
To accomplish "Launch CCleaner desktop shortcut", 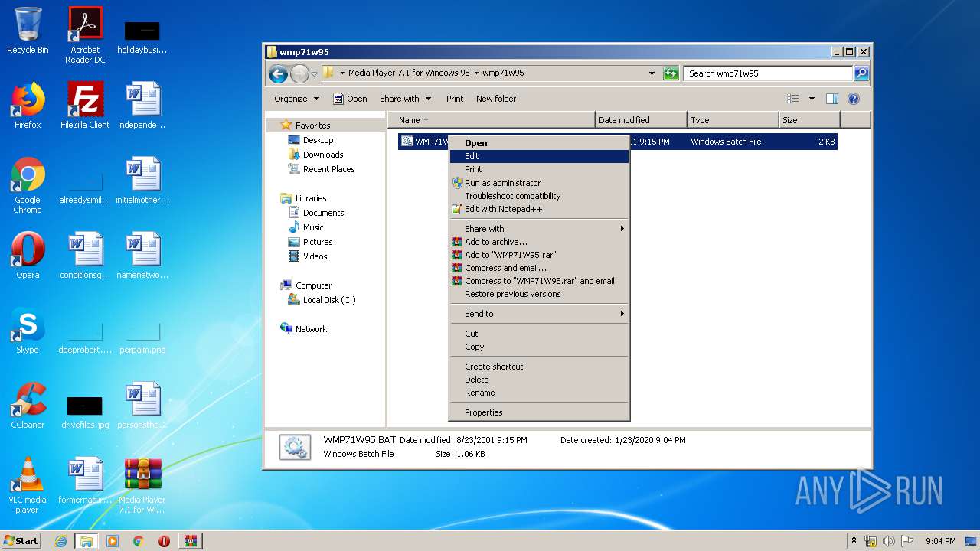I will point(28,405).
